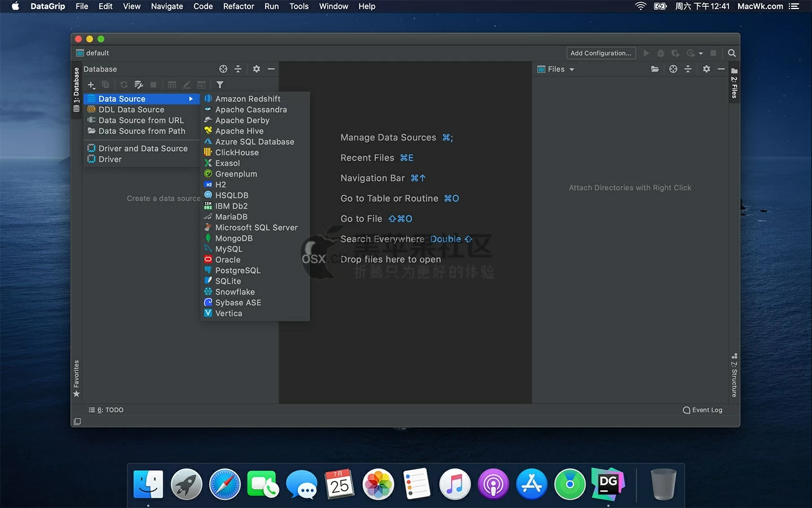The width and height of the screenshot is (812, 508).
Task: Click the default project breadcrumb
Action: point(92,53)
